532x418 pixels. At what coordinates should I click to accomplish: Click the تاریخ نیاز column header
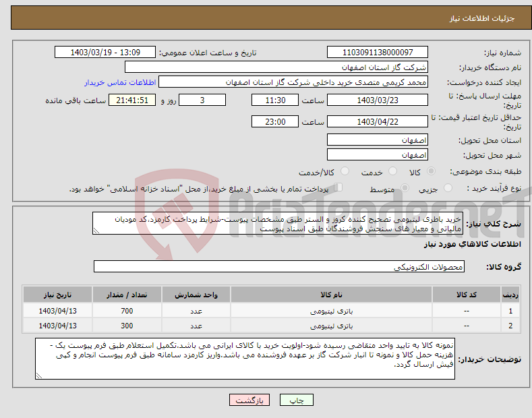pyautogui.click(x=58, y=295)
